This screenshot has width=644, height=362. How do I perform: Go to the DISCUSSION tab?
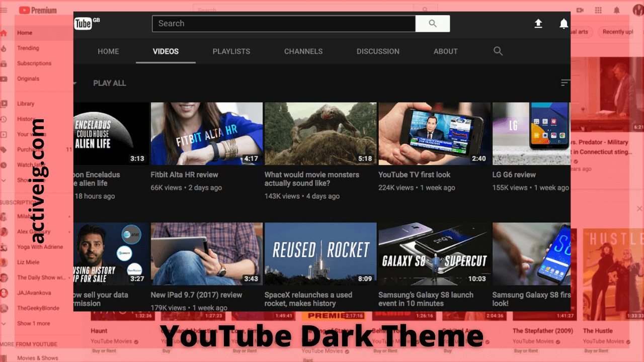click(x=378, y=51)
